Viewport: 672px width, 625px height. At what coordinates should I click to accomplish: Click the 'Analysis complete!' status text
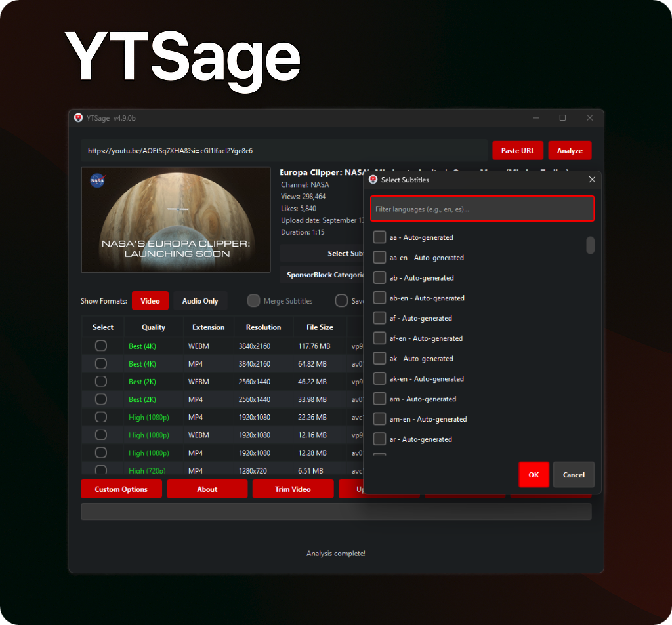[x=336, y=553]
